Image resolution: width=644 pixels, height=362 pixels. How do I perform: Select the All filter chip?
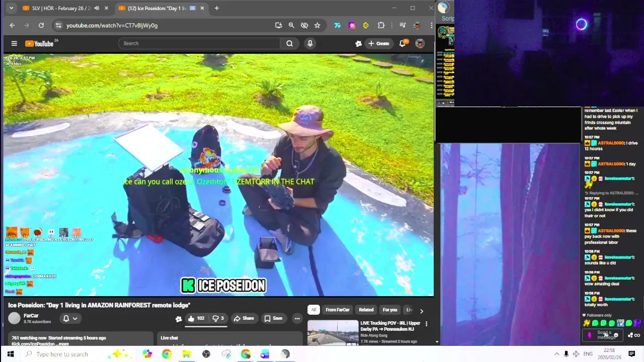[313, 310]
